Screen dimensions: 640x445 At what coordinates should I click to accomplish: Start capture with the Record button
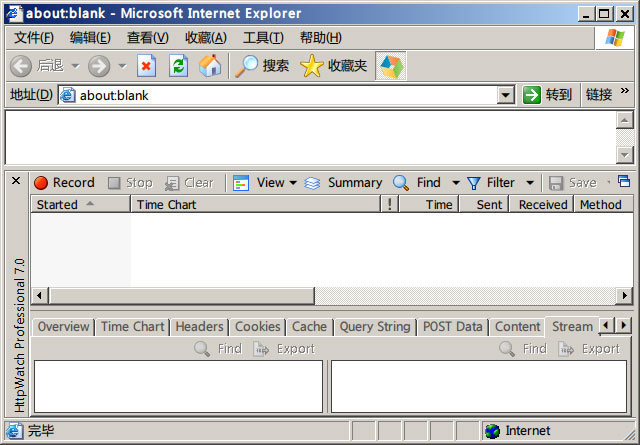[x=64, y=183]
